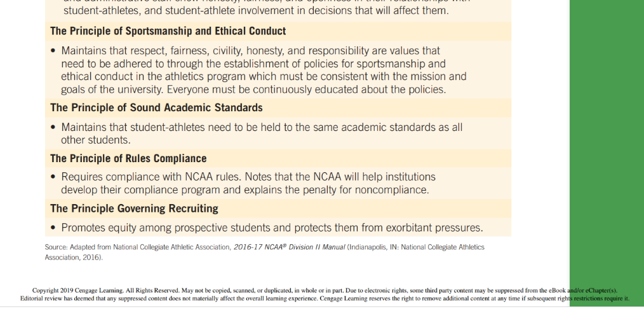Click the italic 2016-17 NCAA Division II Manual title

289,247
